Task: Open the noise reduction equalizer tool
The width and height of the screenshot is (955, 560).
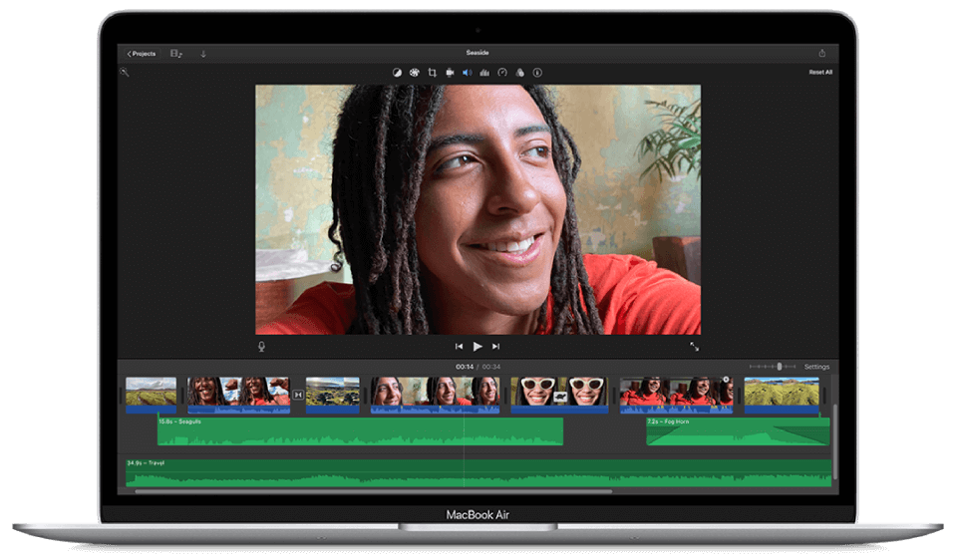Action: [484, 73]
